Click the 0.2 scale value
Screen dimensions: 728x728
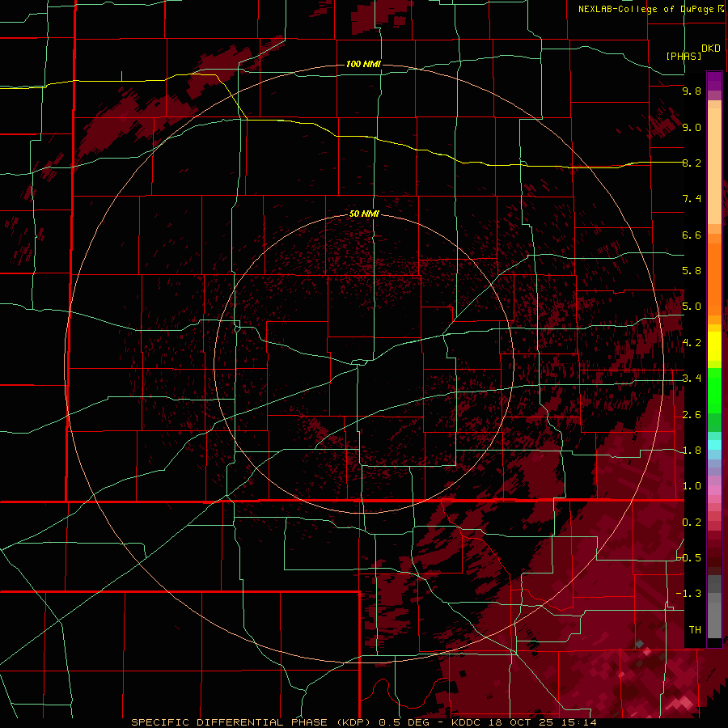click(692, 523)
